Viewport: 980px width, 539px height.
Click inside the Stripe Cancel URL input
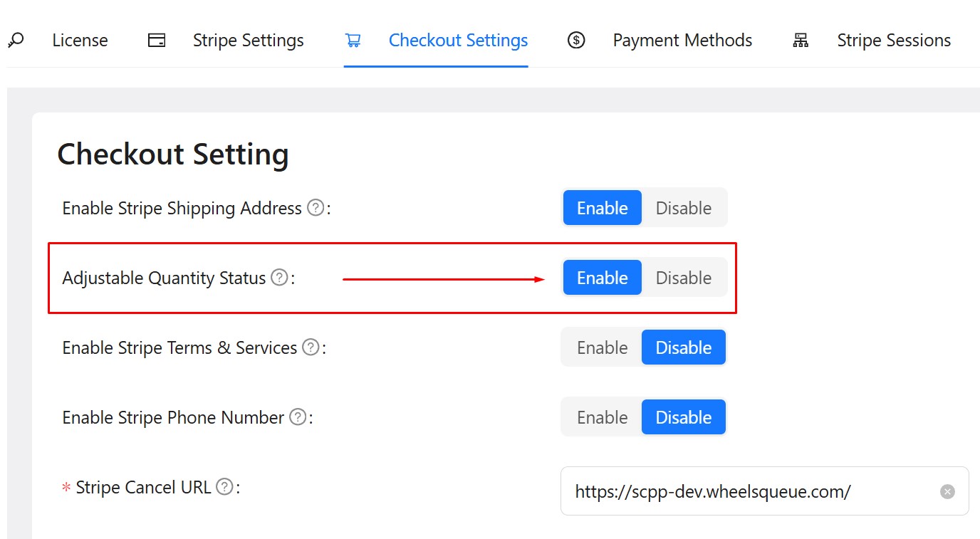(748, 491)
